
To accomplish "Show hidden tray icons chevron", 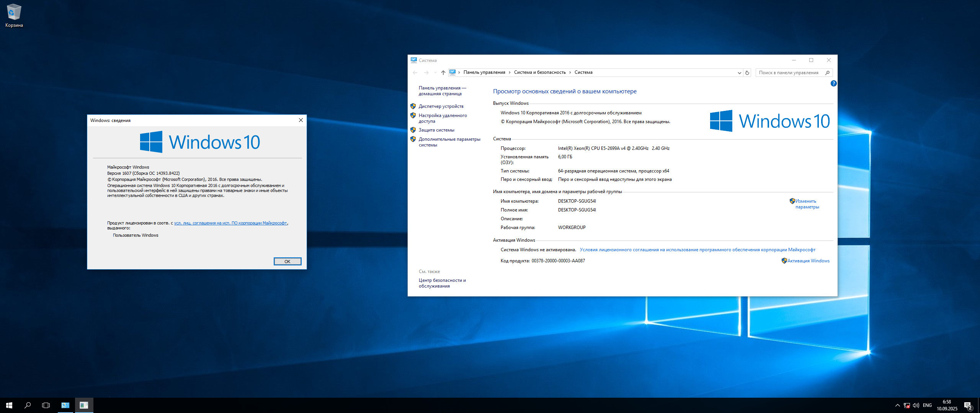I will click(x=897, y=405).
